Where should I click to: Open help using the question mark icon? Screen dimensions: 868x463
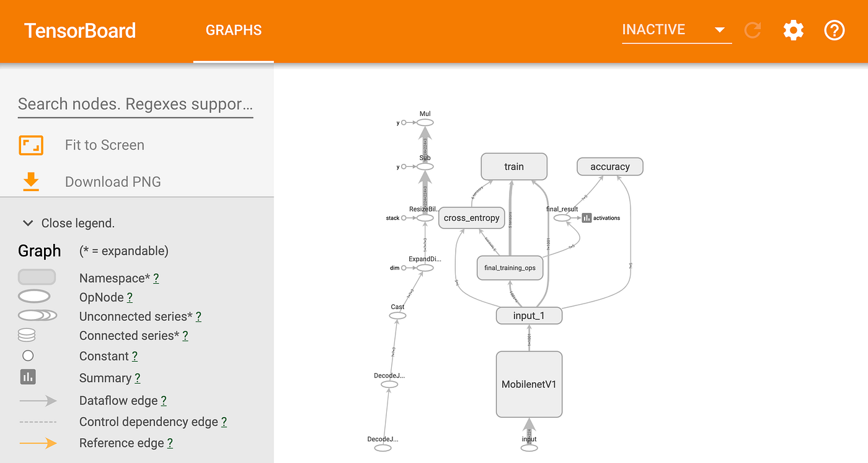tap(834, 30)
